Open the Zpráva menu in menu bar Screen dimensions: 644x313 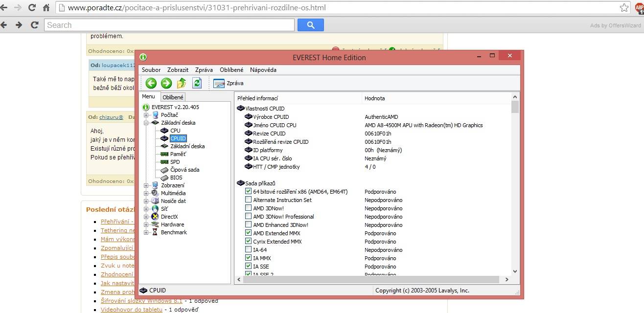pos(204,70)
